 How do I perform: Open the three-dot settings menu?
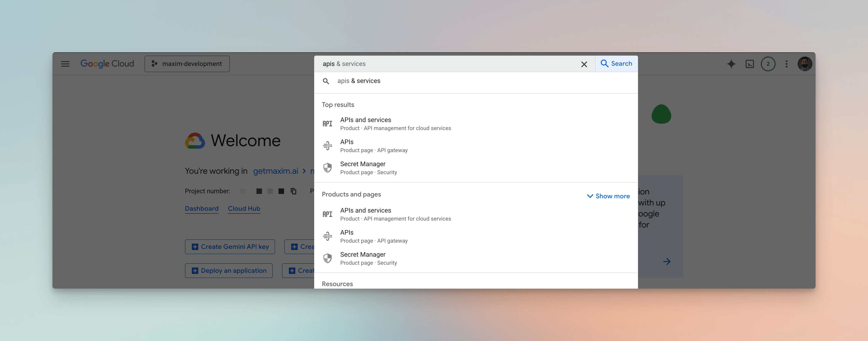786,64
